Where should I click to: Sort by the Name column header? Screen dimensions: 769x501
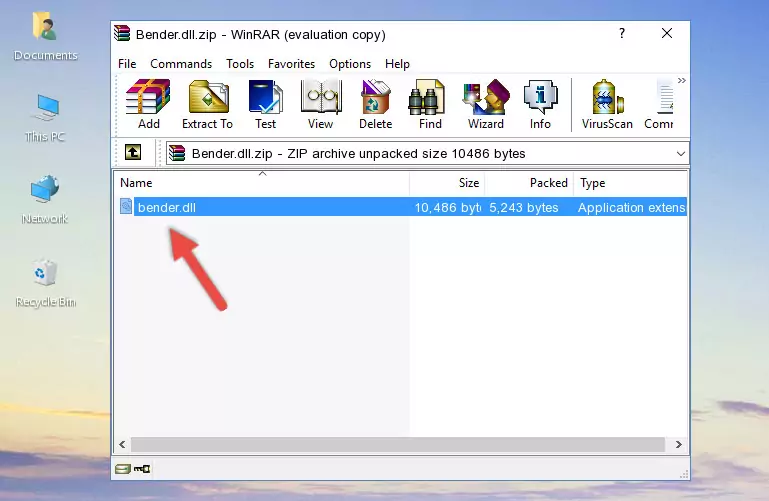262,183
